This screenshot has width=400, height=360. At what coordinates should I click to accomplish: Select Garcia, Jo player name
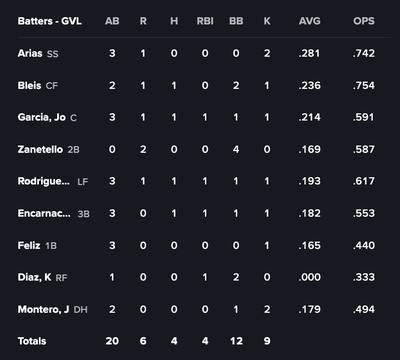tap(42, 117)
